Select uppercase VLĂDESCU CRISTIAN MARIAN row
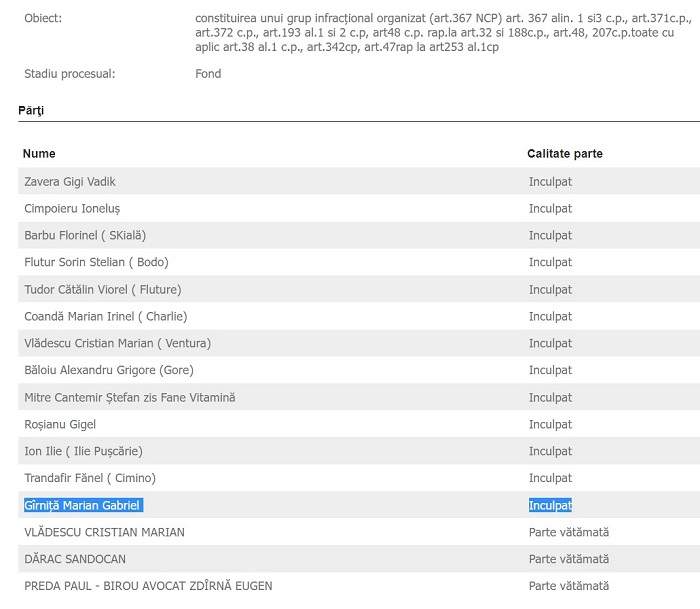The height and width of the screenshot is (609, 700). 104,533
